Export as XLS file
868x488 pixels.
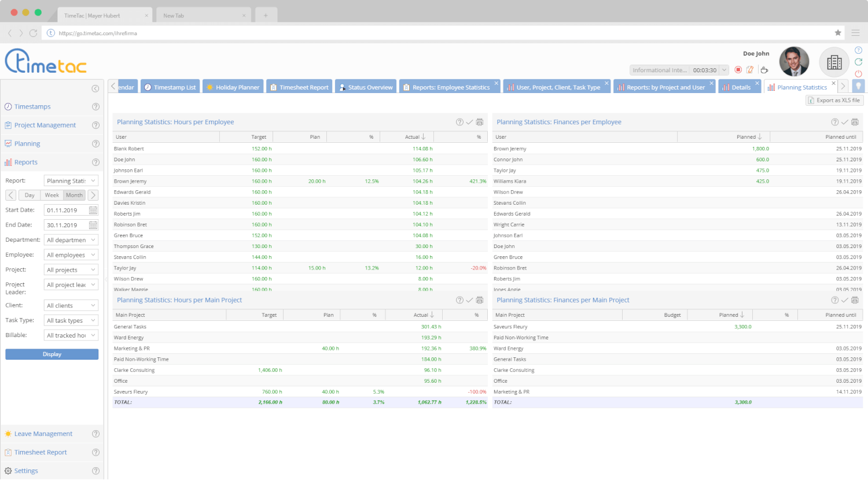pos(835,100)
